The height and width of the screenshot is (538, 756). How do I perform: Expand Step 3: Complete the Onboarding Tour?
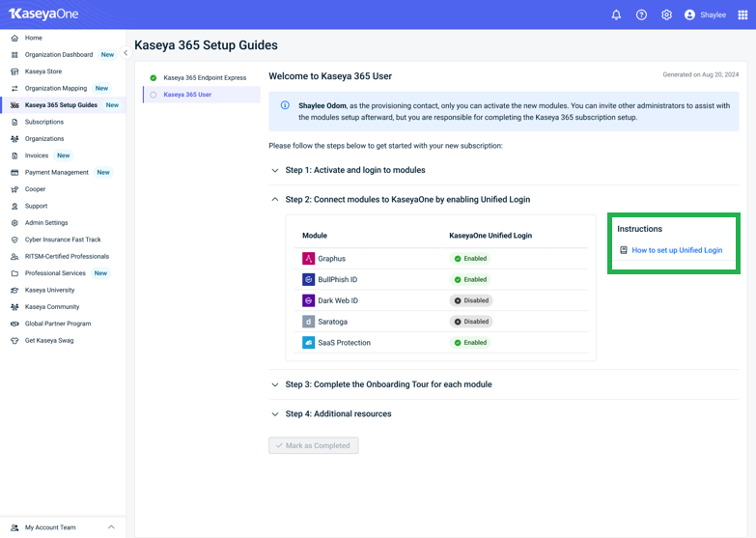coord(388,384)
